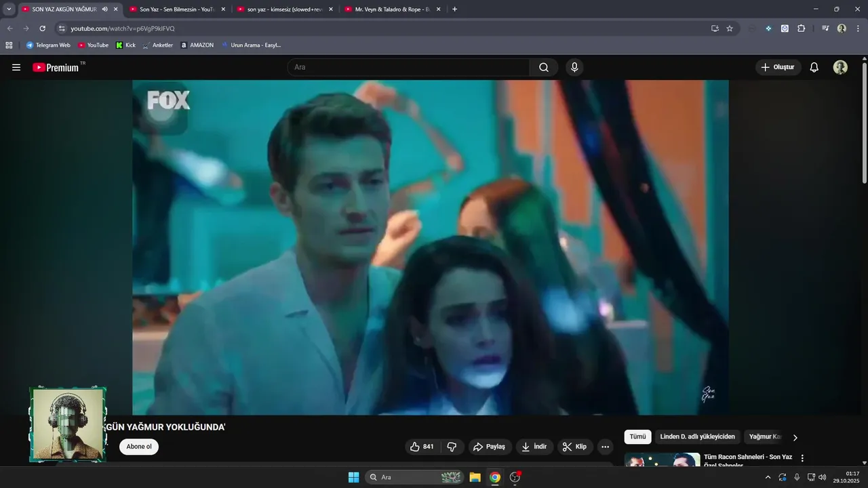Open Telegram Web bookmark
Viewport: 868px width, 488px height.
click(x=48, y=45)
